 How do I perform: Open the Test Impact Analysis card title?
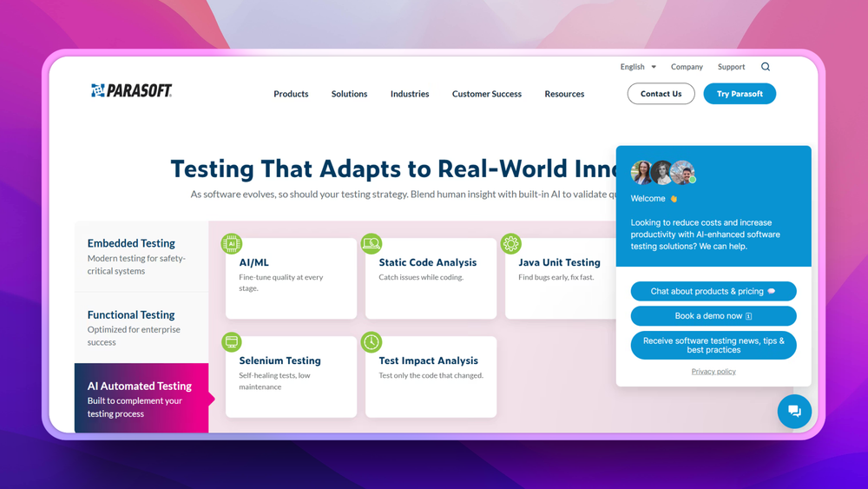tap(428, 360)
